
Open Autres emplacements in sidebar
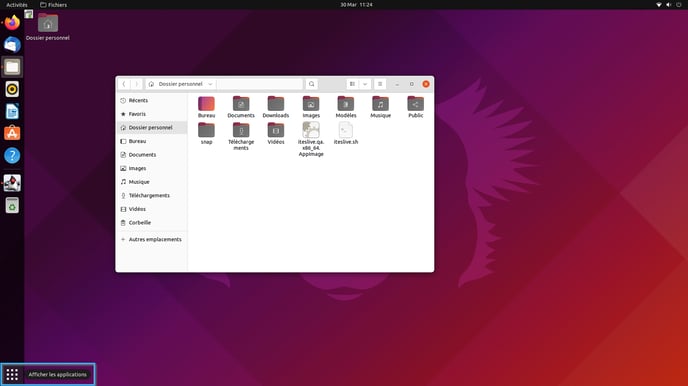[x=152, y=239]
